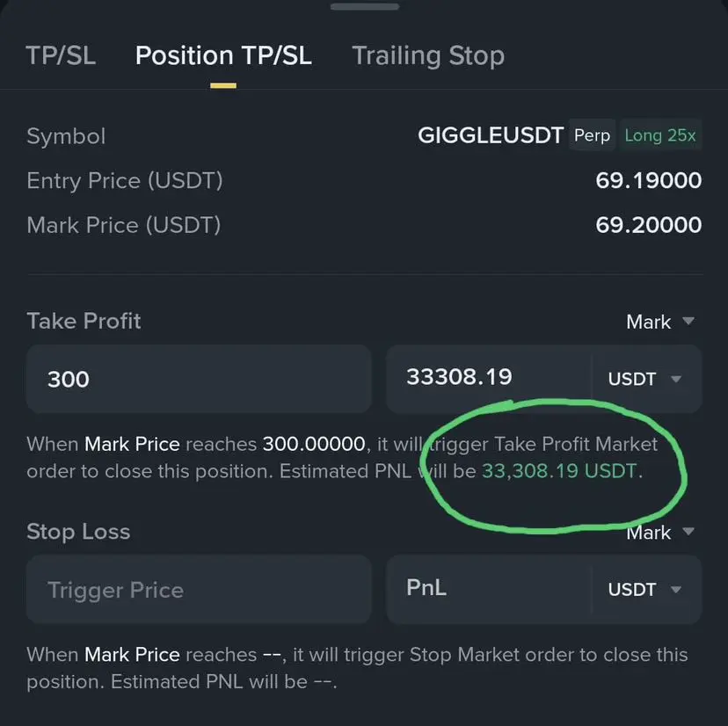Click the Take Profit USDT dropdown arrow
Image resolution: width=728 pixels, height=726 pixels.
676,379
